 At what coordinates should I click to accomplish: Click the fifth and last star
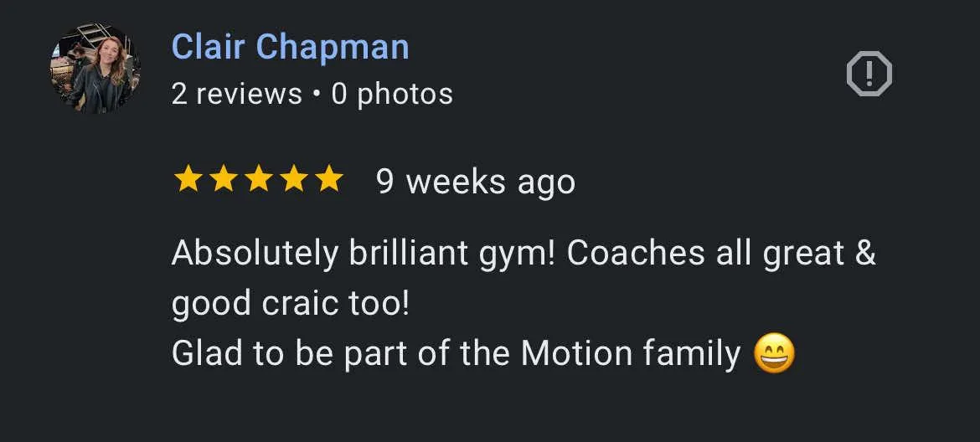click(x=329, y=179)
